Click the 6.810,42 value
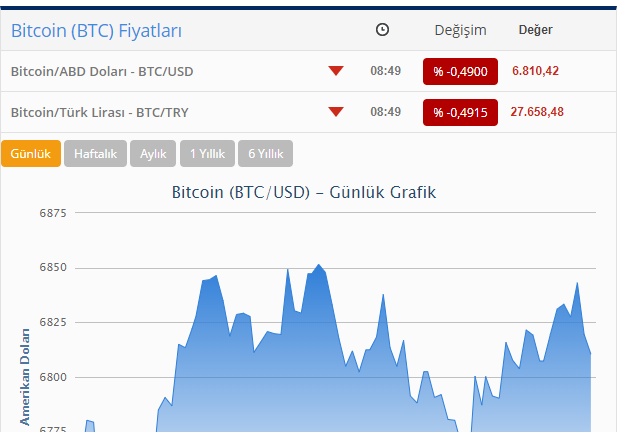The width and height of the screenshot is (619, 432). 535,71
